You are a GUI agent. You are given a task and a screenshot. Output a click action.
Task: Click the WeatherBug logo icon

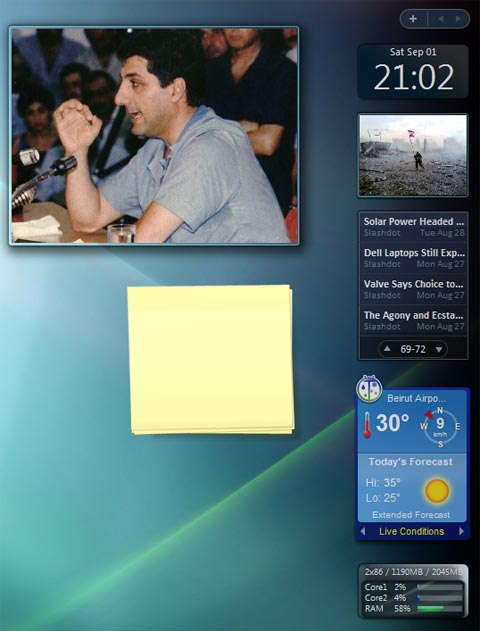(x=369, y=389)
